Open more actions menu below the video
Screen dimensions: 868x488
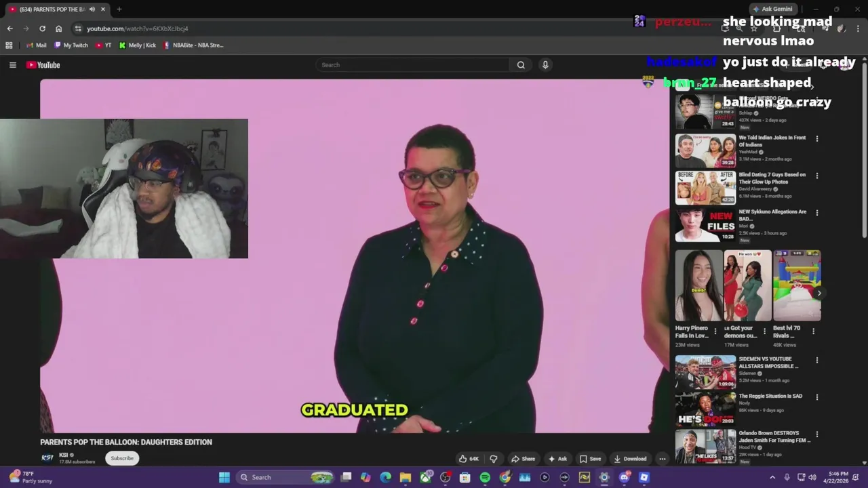[x=663, y=459]
